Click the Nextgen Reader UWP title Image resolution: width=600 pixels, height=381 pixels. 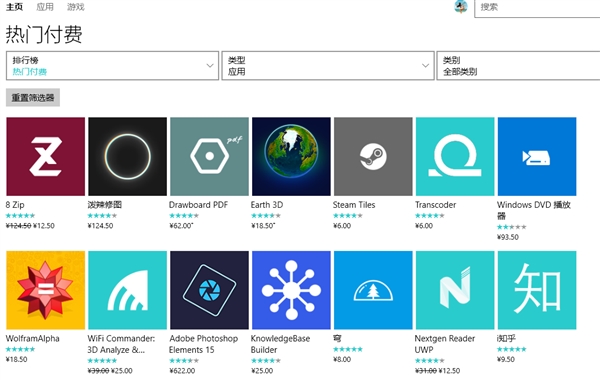445,344
